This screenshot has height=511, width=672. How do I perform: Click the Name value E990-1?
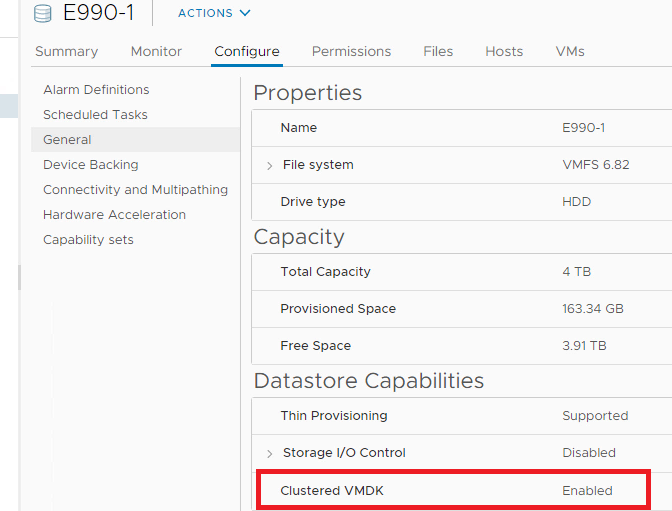[584, 128]
